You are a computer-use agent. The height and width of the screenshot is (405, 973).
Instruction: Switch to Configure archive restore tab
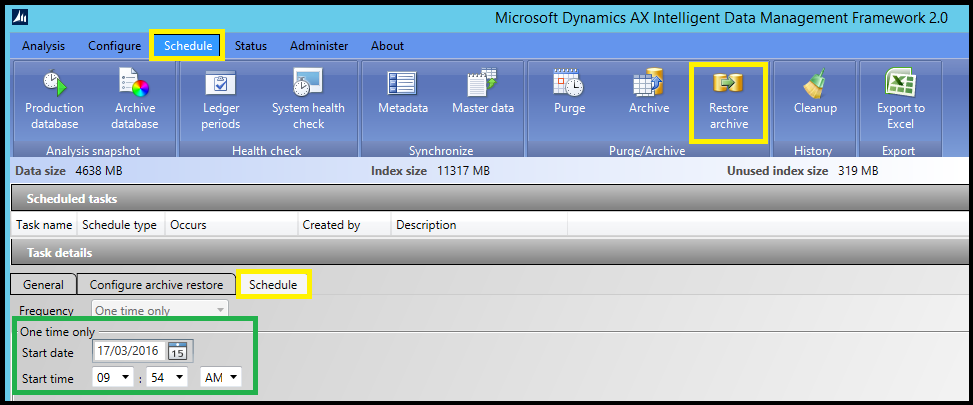[156, 285]
